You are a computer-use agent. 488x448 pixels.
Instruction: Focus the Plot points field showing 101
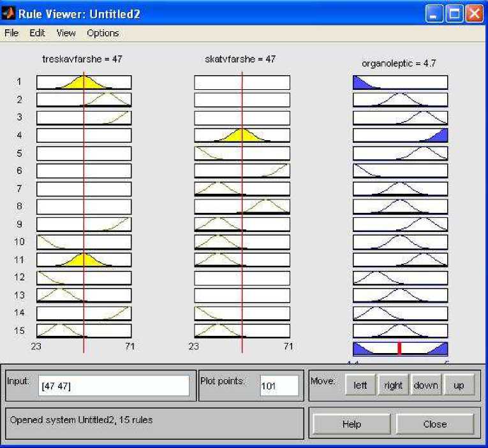pyautogui.click(x=279, y=386)
